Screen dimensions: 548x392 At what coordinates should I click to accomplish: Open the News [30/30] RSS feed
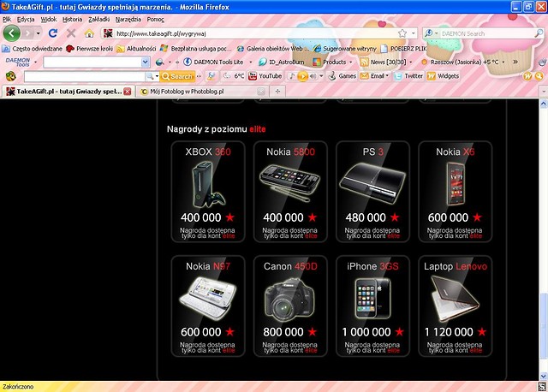pos(384,62)
